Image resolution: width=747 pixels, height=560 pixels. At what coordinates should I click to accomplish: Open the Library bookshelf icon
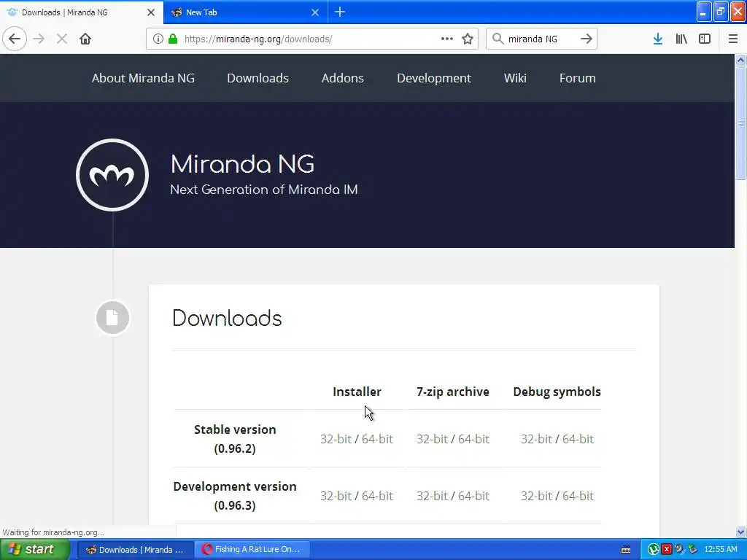click(681, 39)
